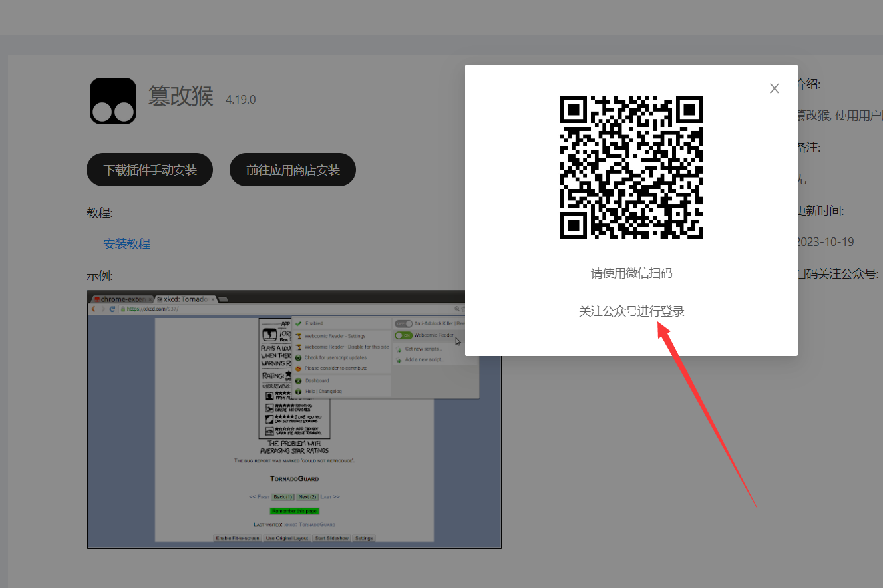
Task: Click the 备注 label
Action: pos(809,146)
